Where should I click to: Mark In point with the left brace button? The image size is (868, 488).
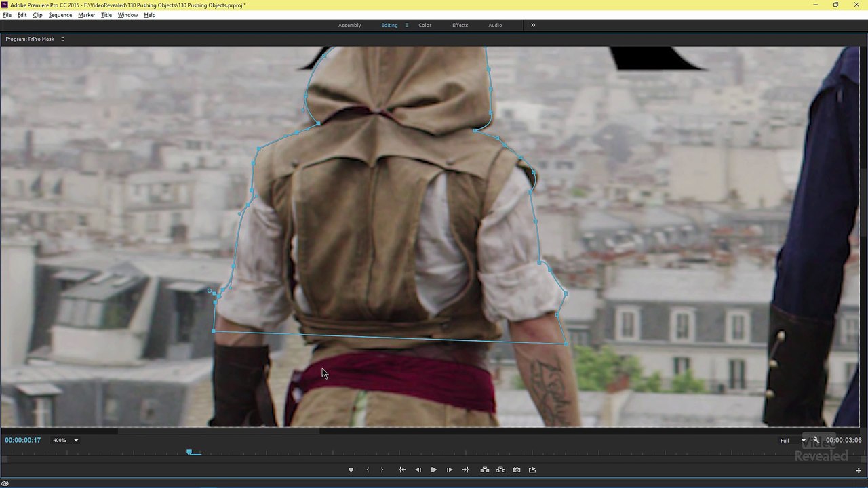(368, 470)
